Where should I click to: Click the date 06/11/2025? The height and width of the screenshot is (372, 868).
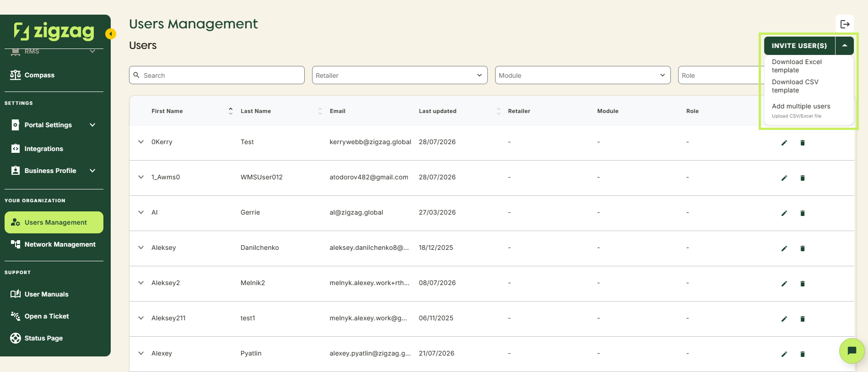tap(436, 318)
